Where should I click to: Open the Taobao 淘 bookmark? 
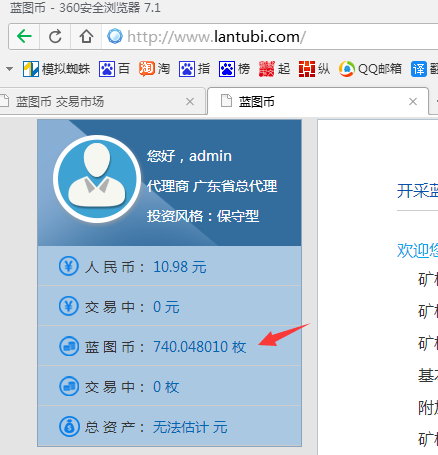point(154,69)
